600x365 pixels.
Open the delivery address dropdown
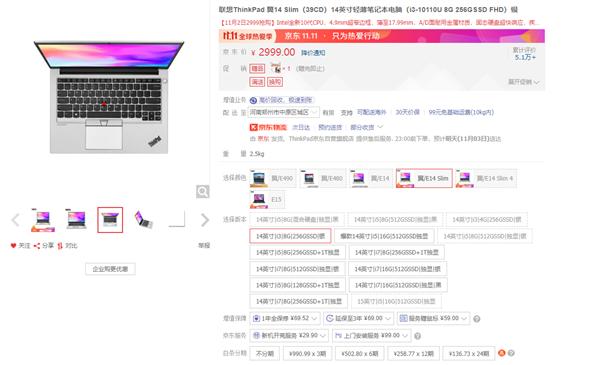[284, 112]
